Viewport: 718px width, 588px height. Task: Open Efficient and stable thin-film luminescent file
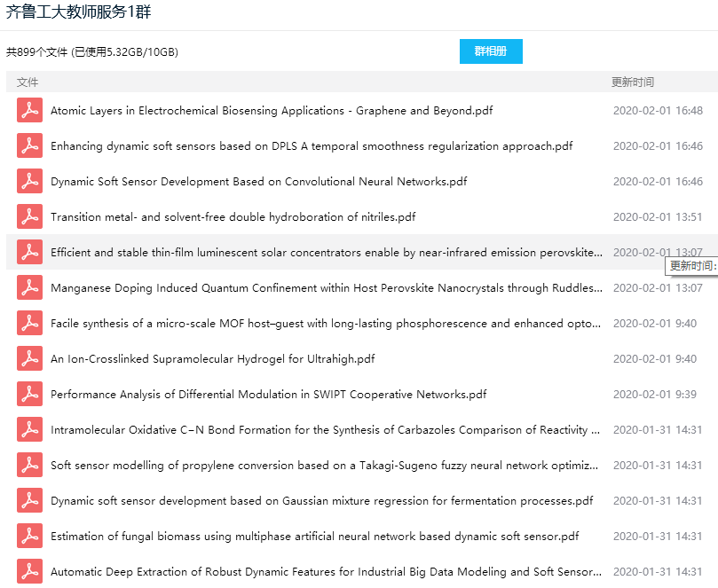click(x=326, y=253)
